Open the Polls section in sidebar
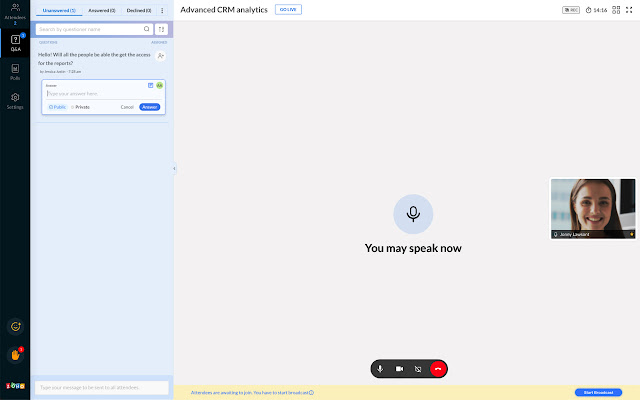Viewport: 640px width, 400px height. pyautogui.click(x=15, y=71)
